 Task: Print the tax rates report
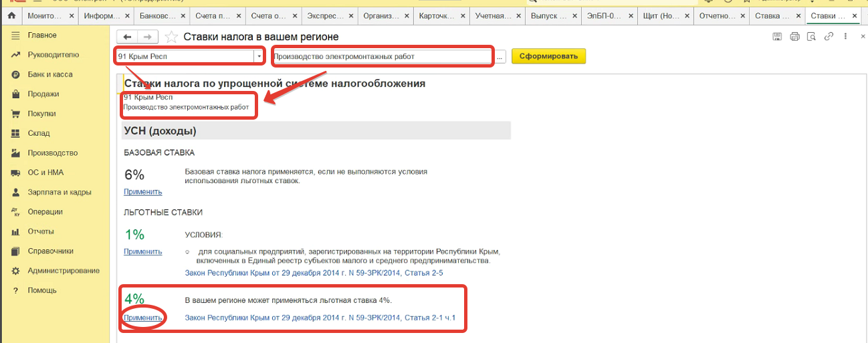pos(794,37)
